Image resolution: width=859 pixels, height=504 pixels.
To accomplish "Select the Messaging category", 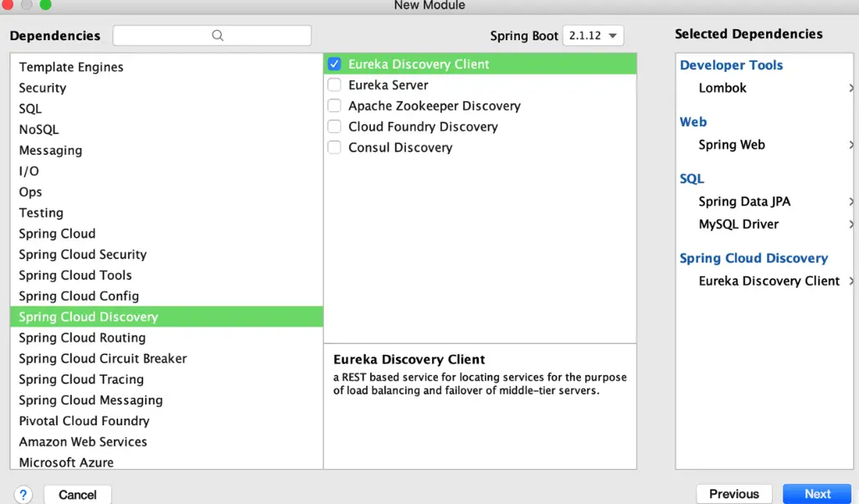I will (167, 150).
